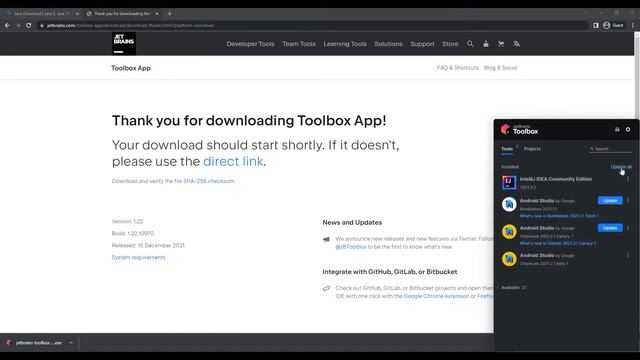Click the Toolbox Search field
The width and height of the screenshot is (640, 360).
[611, 149]
